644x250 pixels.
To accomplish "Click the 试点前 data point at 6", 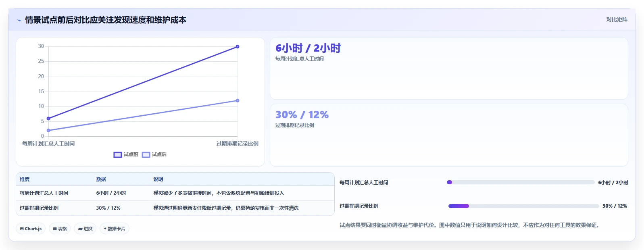I will click(48, 119).
